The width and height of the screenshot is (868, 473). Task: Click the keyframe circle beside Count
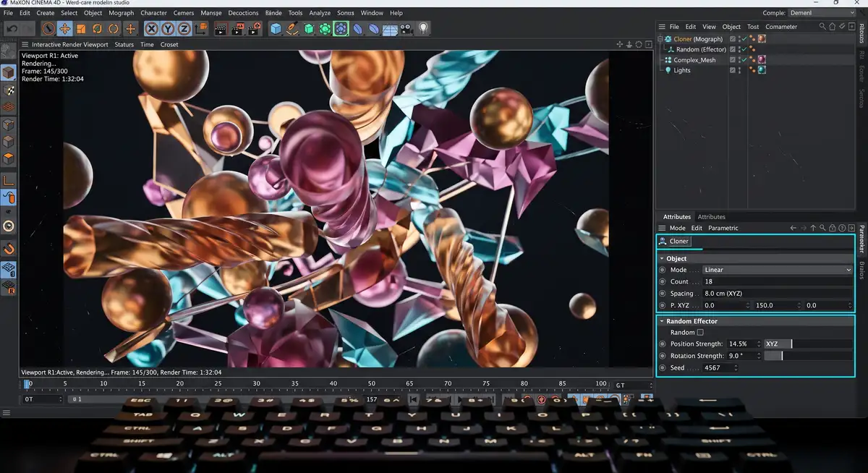(662, 281)
